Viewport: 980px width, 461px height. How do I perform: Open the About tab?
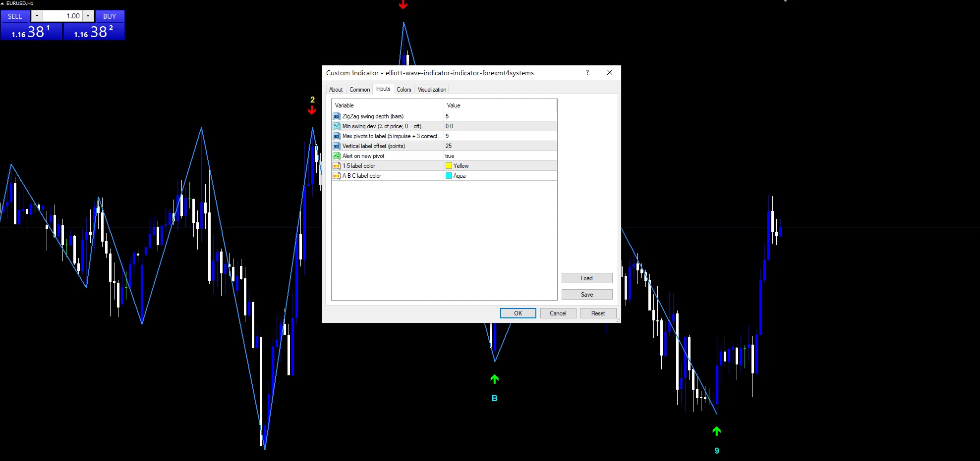coord(336,90)
